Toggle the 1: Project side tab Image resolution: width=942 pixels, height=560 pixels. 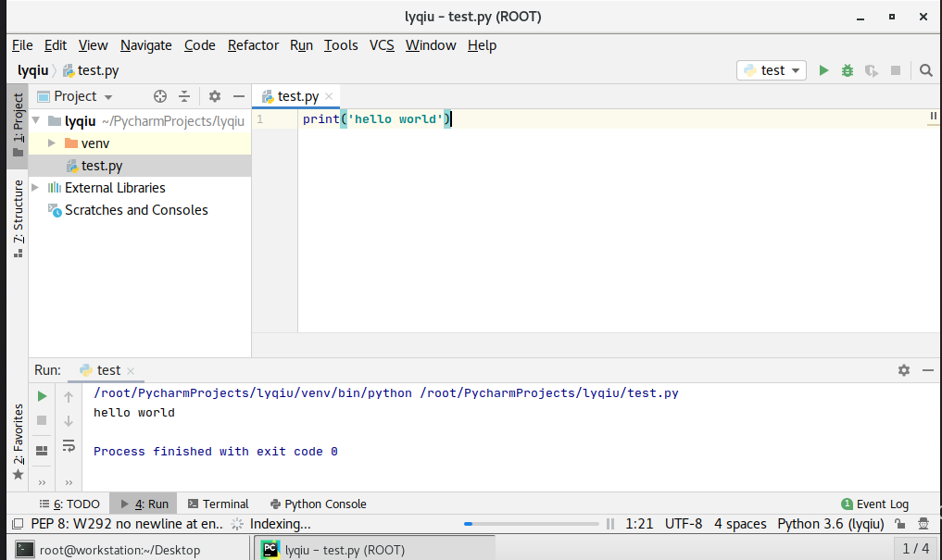click(x=18, y=126)
